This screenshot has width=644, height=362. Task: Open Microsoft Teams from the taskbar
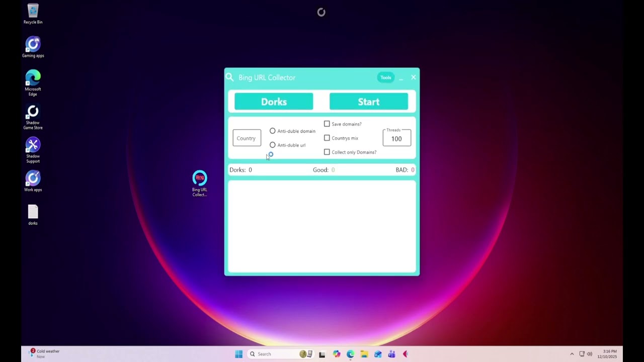coord(391,354)
